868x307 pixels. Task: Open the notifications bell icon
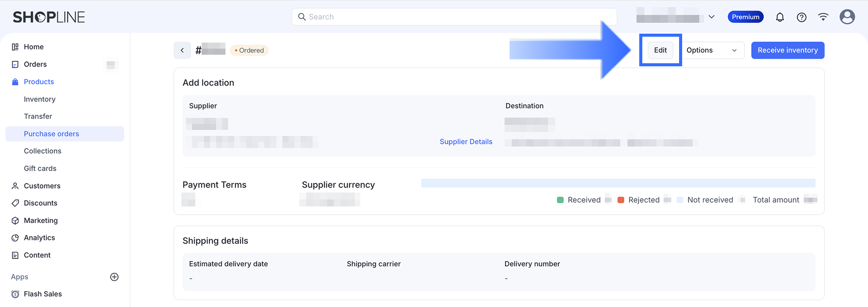tap(780, 17)
